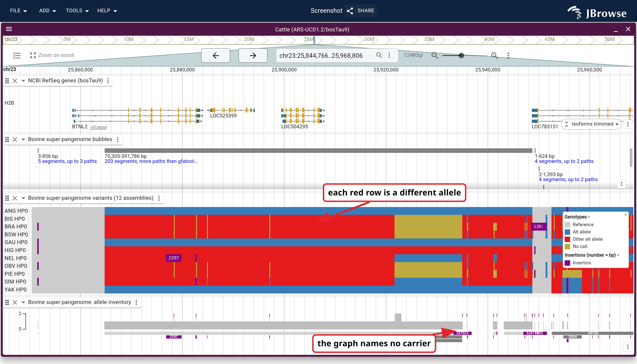Screen dimensions: 637x364
Task: Collapse the NCBI RefSeq genes track
Action: pos(23,81)
